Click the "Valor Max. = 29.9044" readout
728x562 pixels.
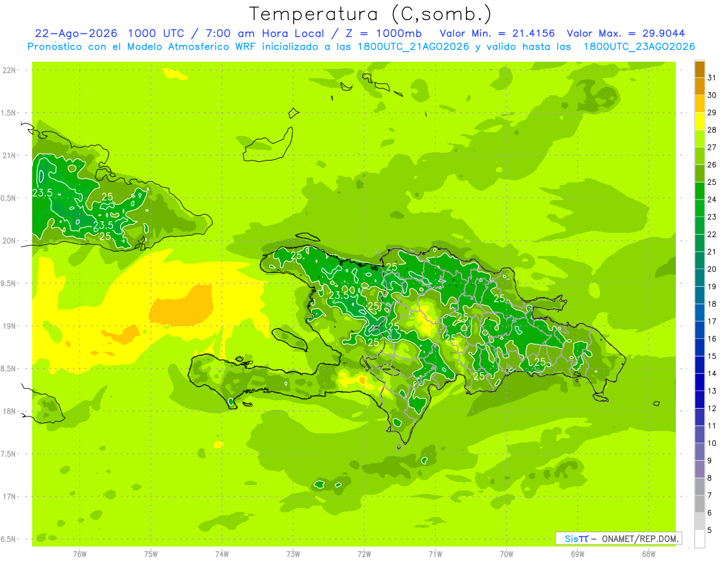[x=626, y=33]
